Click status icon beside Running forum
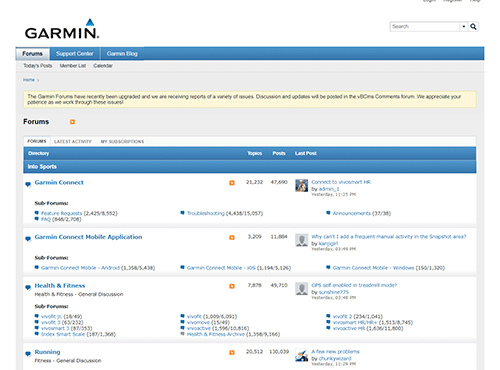 (x=28, y=354)
